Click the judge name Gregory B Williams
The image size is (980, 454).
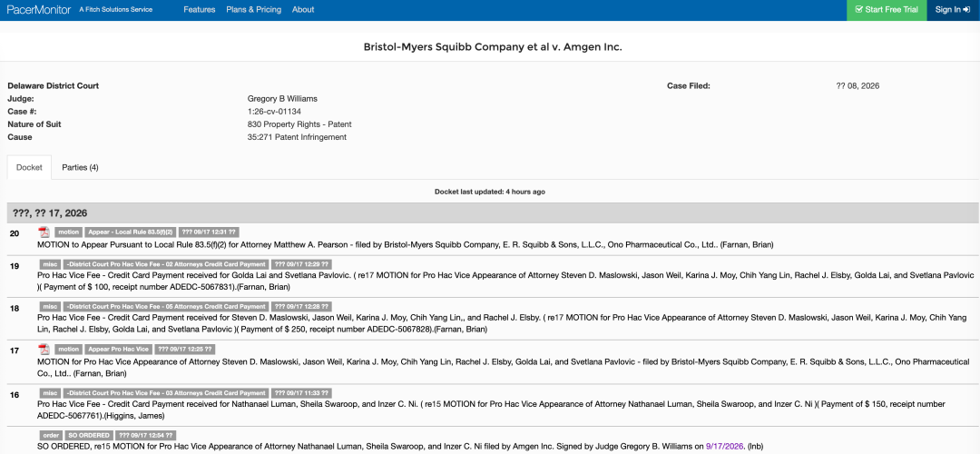[282, 99]
